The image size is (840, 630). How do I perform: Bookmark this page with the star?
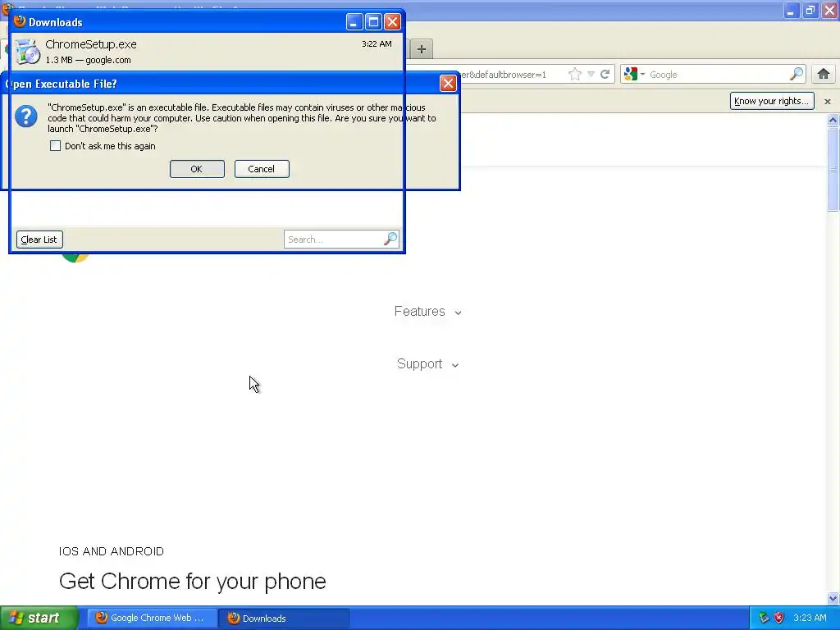coord(575,75)
